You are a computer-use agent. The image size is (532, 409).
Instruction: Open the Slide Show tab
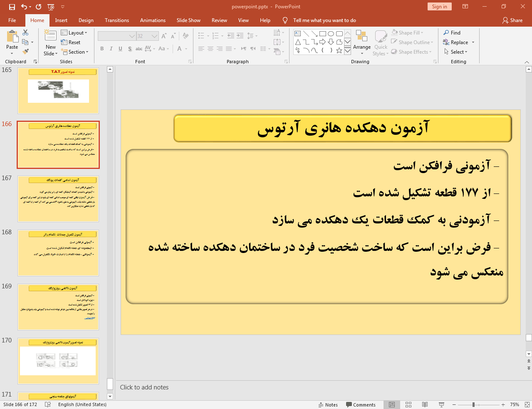coord(188,20)
